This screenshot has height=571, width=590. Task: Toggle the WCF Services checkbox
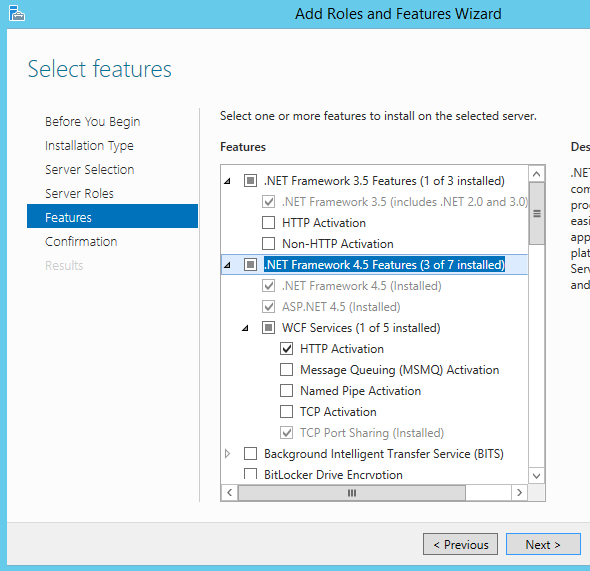pyautogui.click(x=268, y=328)
